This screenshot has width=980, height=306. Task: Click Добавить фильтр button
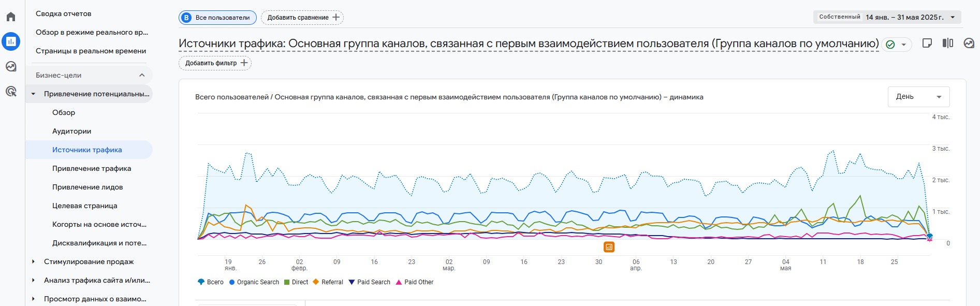(x=215, y=63)
